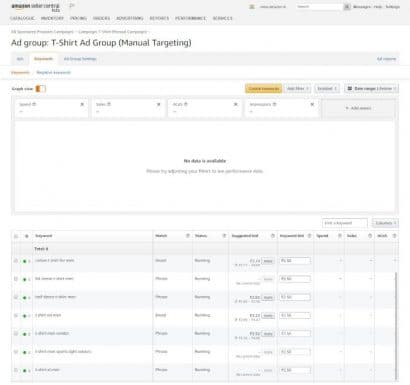Click the keywords table vertical scrollbar
This screenshot has width=410, height=385.
[x=396, y=325]
